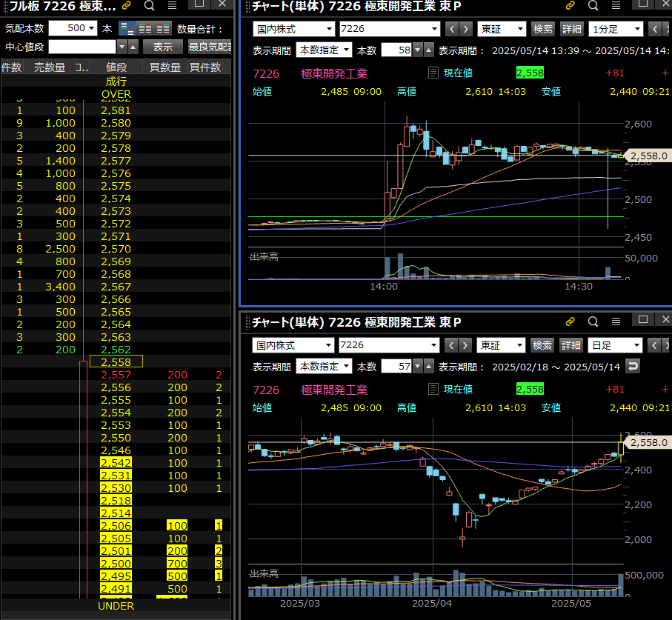Select third order-board layout icon
Image resolution: width=672 pixels, height=620 pixels.
163,29
